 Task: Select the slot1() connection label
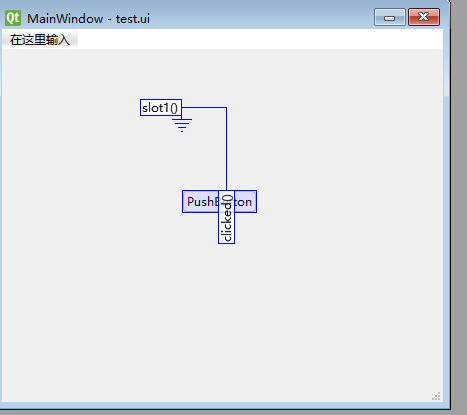coord(161,108)
